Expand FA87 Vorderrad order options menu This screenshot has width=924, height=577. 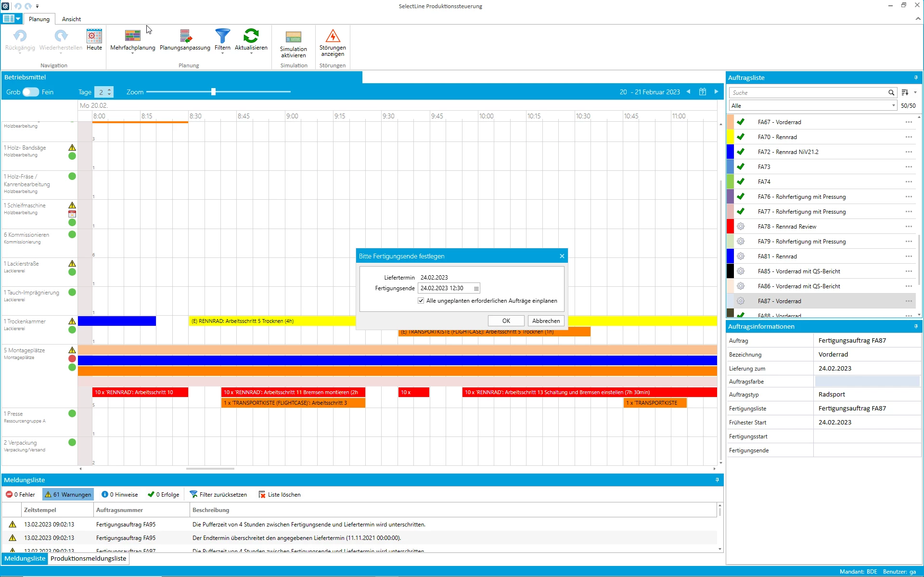point(910,300)
